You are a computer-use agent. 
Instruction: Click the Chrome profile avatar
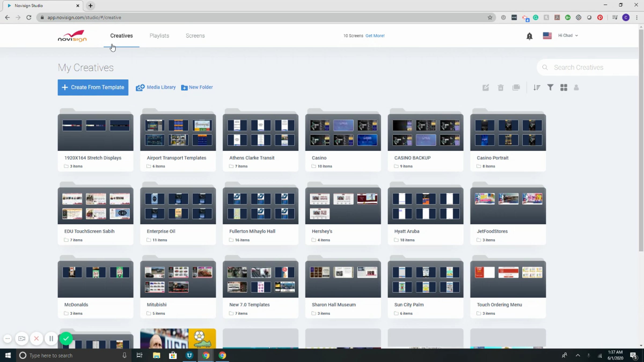[x=626, y=17]
